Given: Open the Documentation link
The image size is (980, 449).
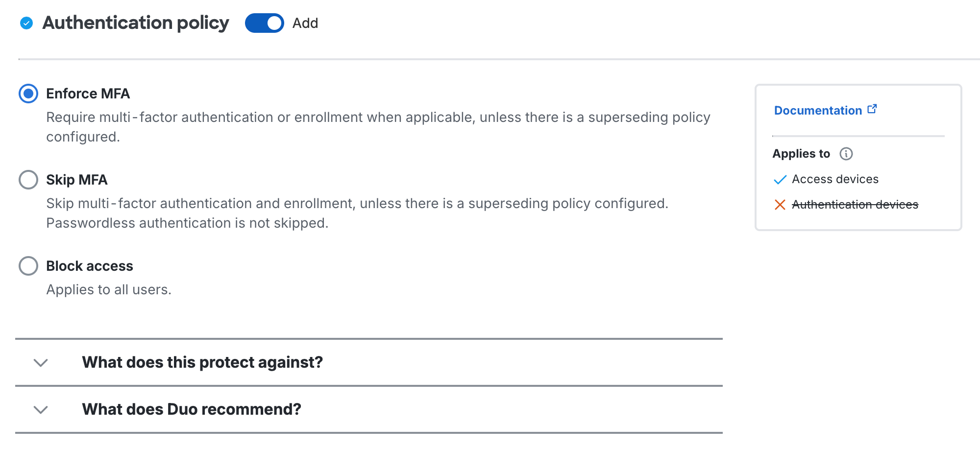Looking at the screenshot, I should coord(818,110).
